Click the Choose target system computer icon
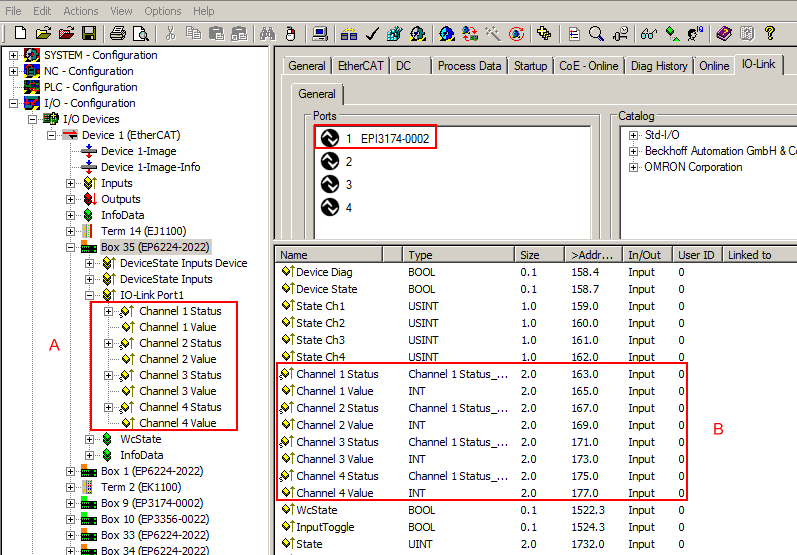This screenshot has height=555, width=797. [x=320, y=34]
